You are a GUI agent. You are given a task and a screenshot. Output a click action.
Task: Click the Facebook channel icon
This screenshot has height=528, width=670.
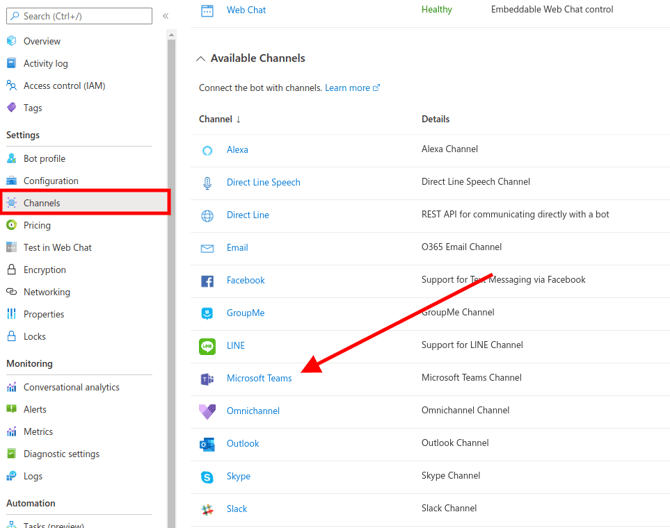207,281
